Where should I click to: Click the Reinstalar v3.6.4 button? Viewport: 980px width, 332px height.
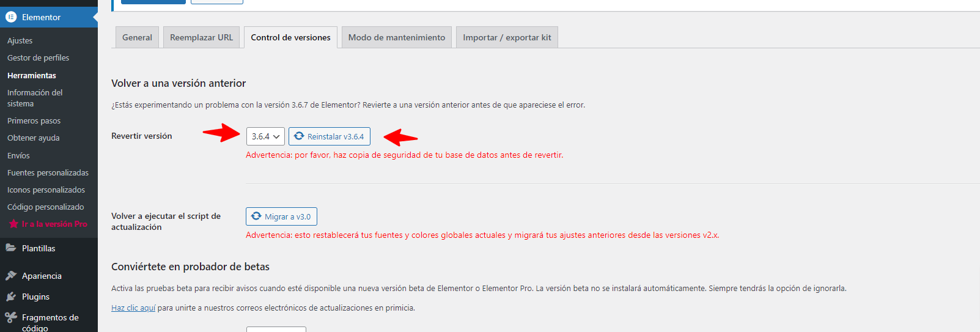330,136
